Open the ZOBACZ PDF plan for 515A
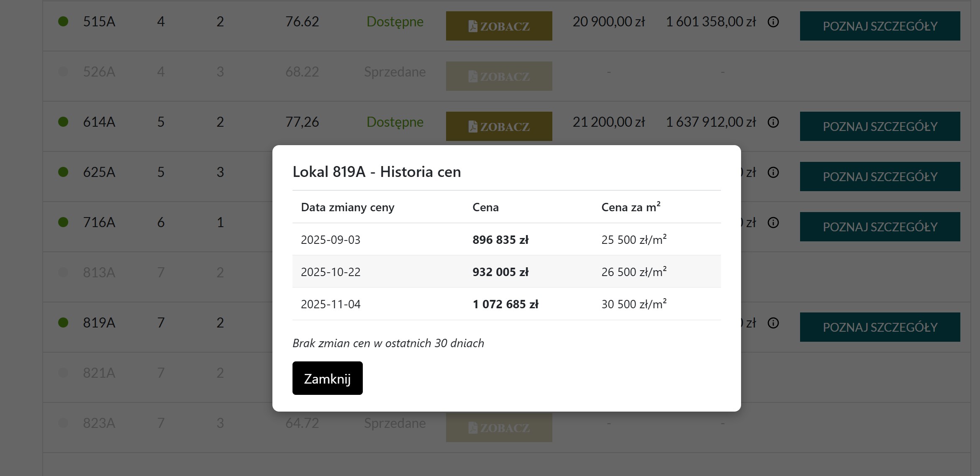The width and height of the screenshot is (980, 476). 499,26
